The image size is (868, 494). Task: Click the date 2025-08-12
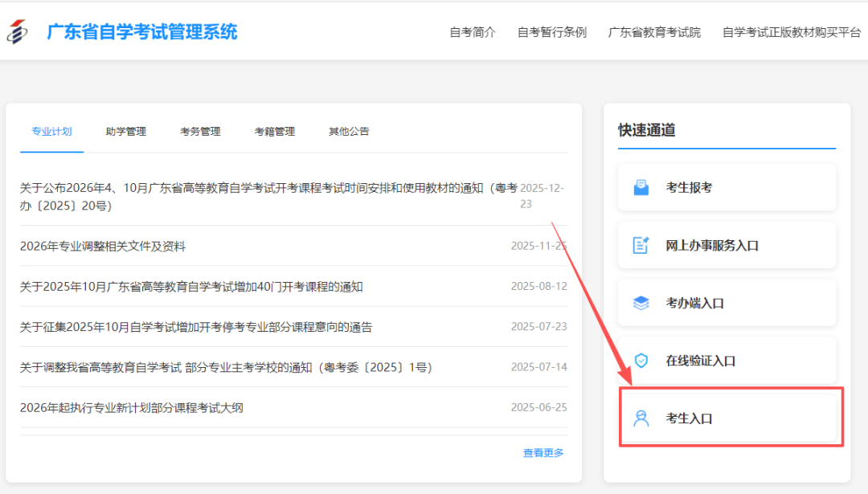click(x=538, y=286)
